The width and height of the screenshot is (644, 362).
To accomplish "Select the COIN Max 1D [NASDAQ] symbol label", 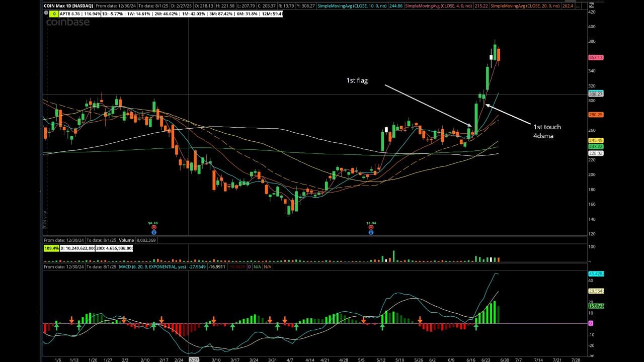I will tap(68, 6).
